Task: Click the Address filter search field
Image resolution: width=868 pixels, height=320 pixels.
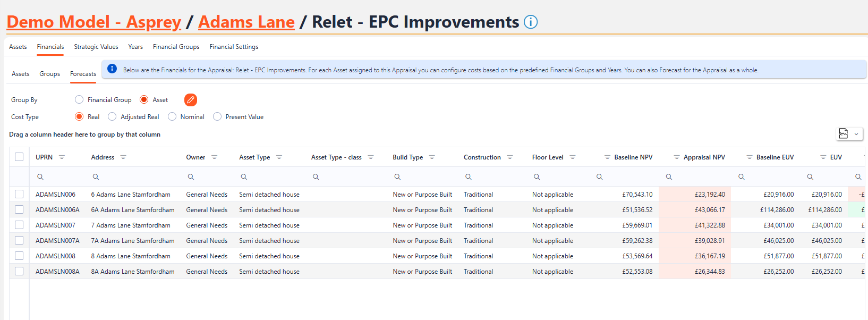Action: tap(135, 177)
